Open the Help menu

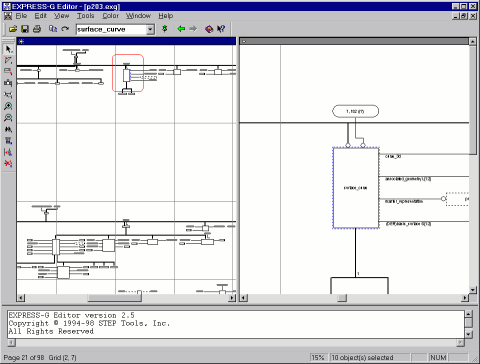tap(166, 16)
